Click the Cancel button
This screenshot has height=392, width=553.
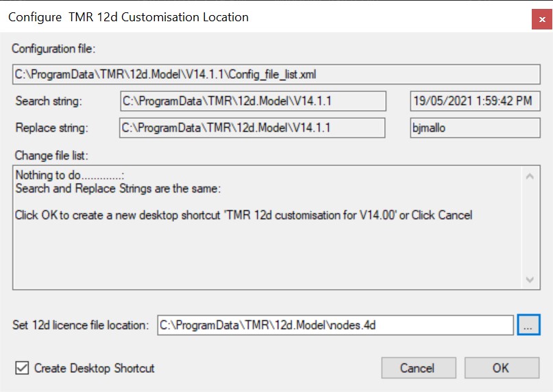(418, 368)
